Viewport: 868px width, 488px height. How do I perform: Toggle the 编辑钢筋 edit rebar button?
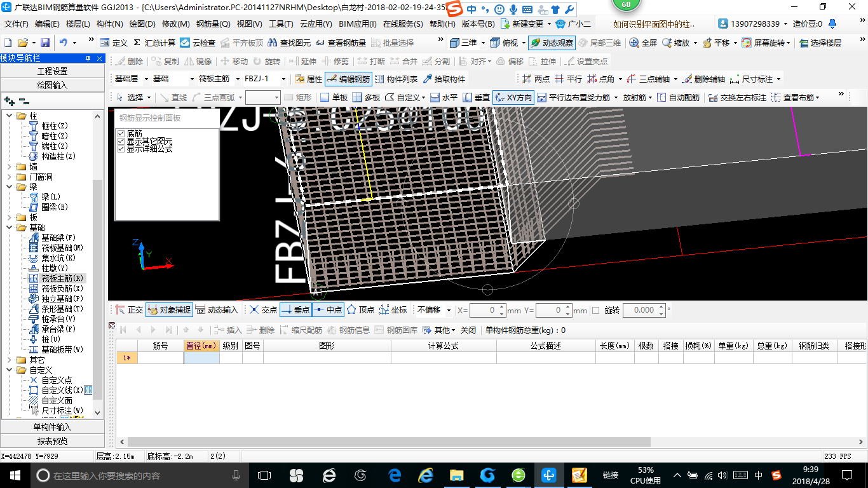[x=348, y=79]
